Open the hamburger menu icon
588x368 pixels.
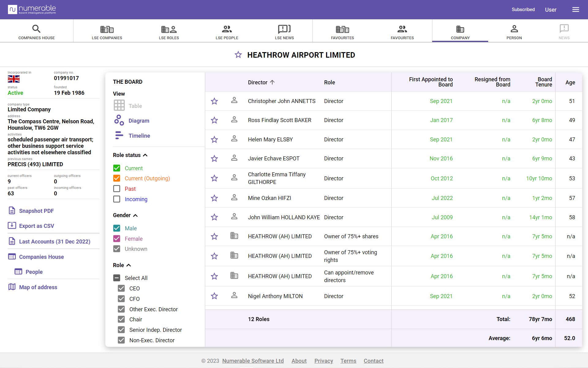[x=576, y=10]
